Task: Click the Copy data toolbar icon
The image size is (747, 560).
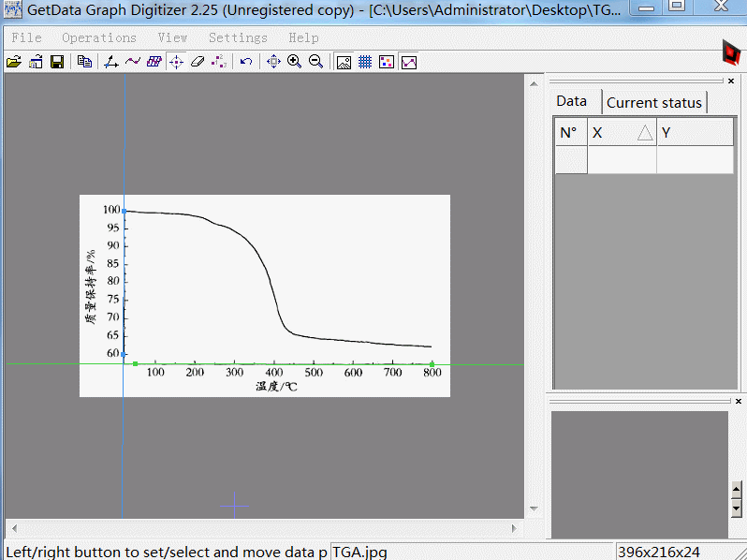Action: click(84, 62)
